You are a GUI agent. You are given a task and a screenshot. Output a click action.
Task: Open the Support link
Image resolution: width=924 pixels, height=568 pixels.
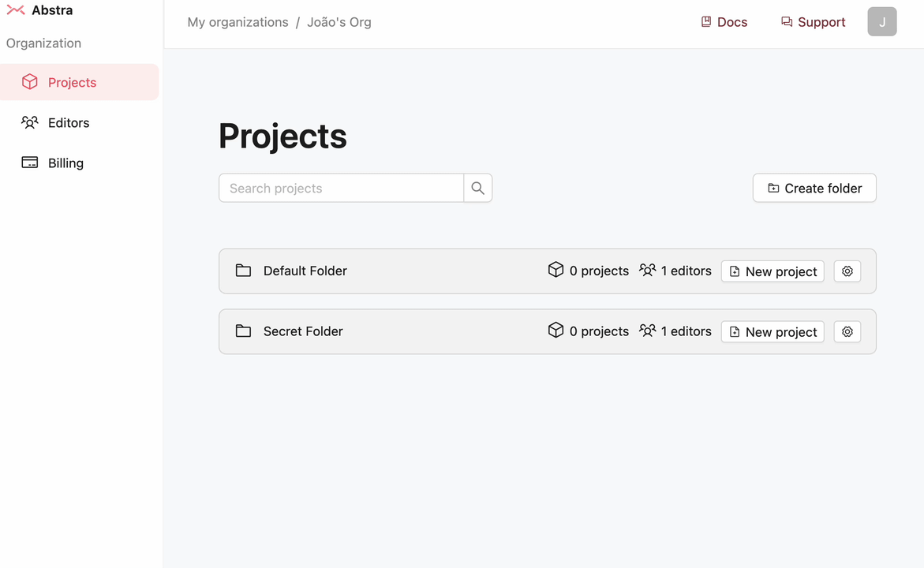click(813, 22)
